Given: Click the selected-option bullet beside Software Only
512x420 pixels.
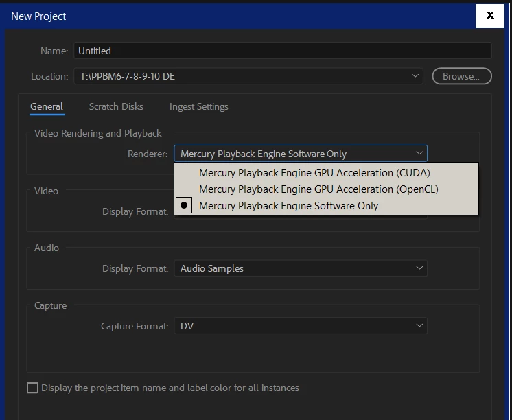Looking at the screenshot, I should click(184, 205).
